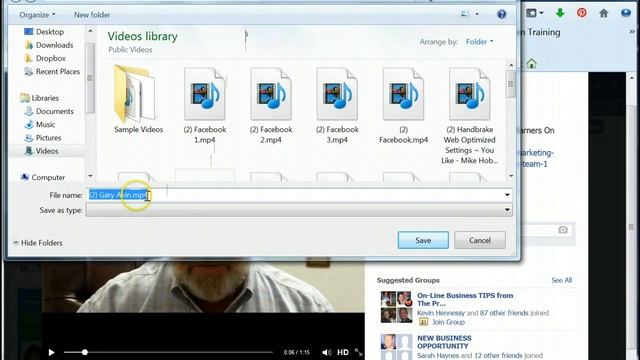Click green house icon in bookmarks bar
This screenshot has width=640, height=360.
click(531, 64)
